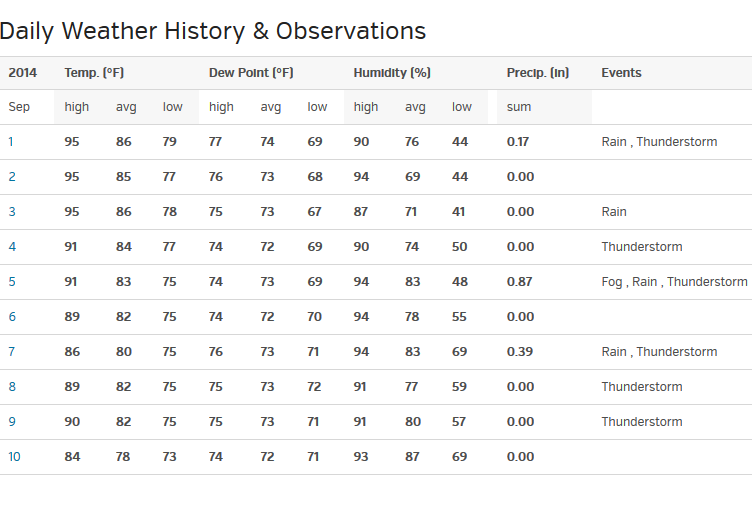Open the September 8 day link
Screen dimensions: 752x505
click(12, 387)
